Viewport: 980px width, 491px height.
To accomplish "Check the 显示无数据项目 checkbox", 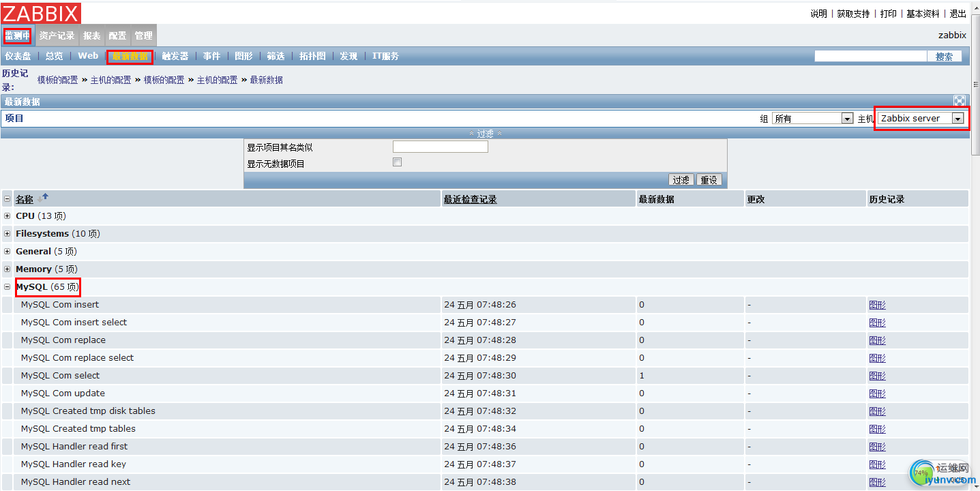I will [398, 162].
